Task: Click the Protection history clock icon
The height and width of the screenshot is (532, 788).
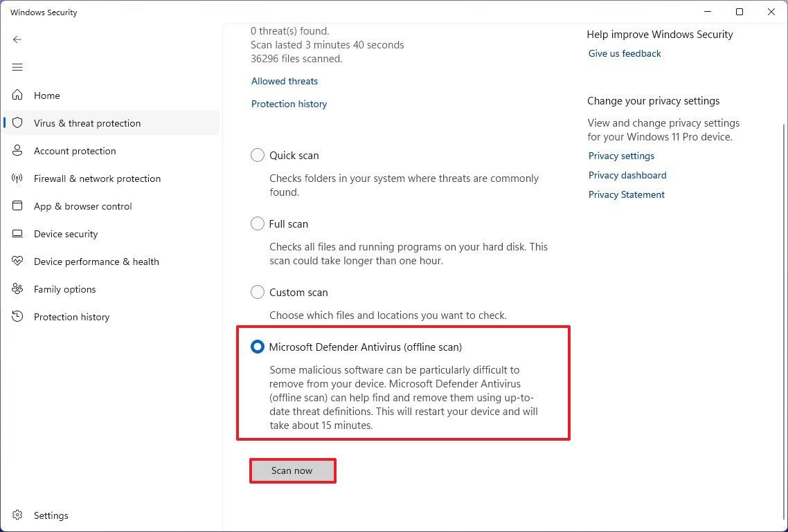Action: [17, 316]
